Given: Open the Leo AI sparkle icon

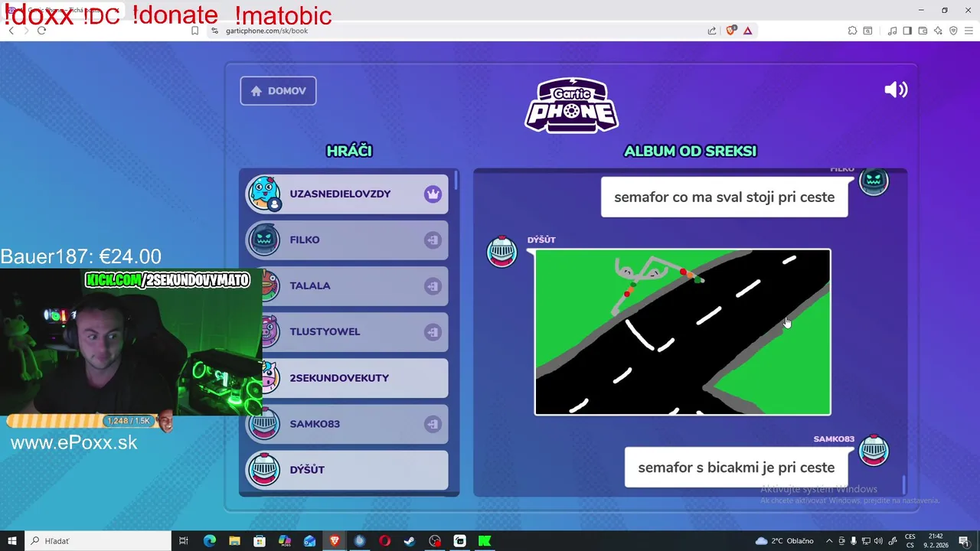Looking at the screenshot, I should (x=938, y=31).
